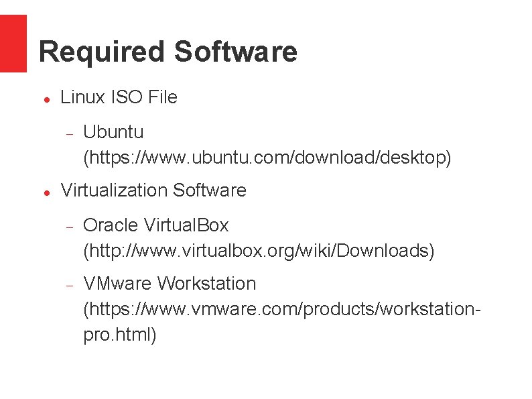Select the red bullet before Virtualization Software
This screenshot has width=532, height=399.
coord(47,193)
